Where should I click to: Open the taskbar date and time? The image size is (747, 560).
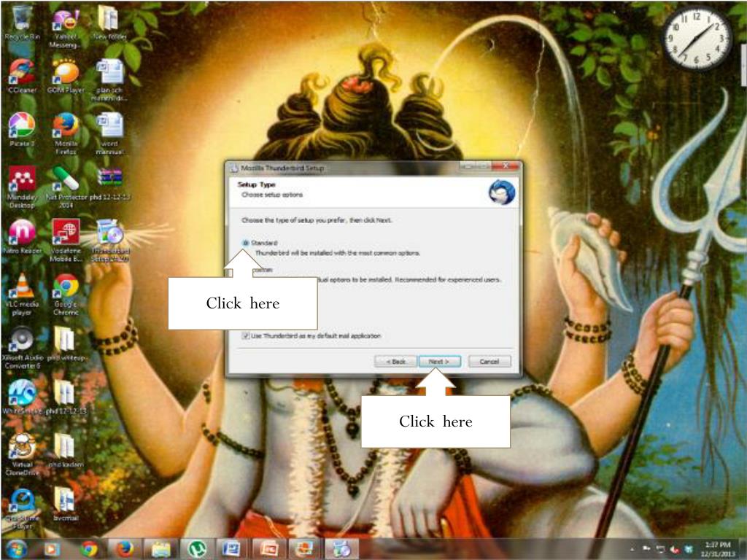(718, 549)
